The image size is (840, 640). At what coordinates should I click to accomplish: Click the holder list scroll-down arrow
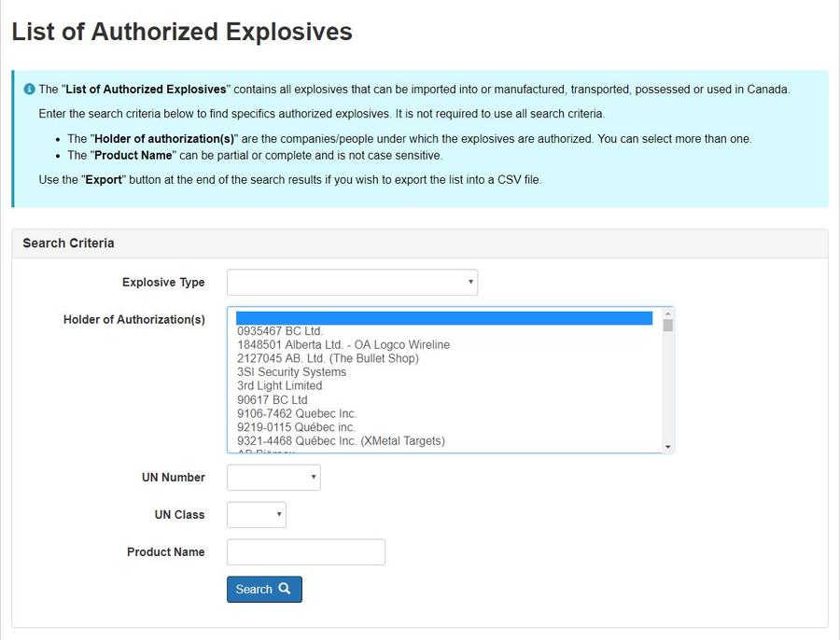(667, 447)
